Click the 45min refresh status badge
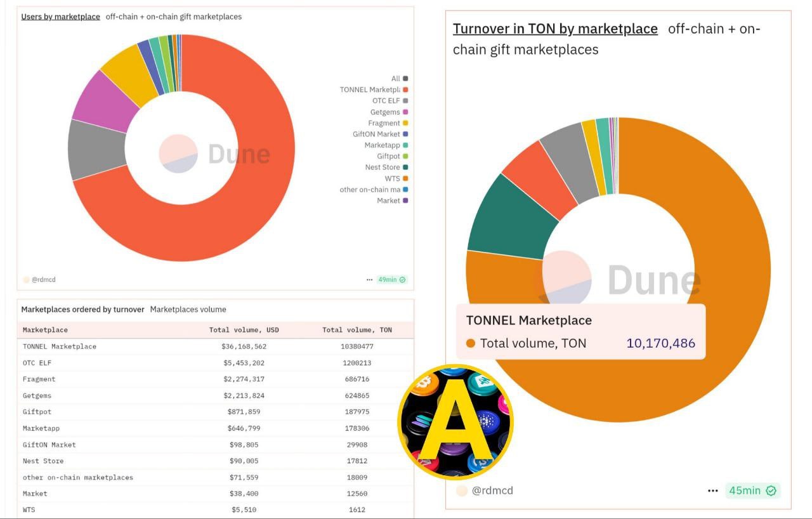 752,490
